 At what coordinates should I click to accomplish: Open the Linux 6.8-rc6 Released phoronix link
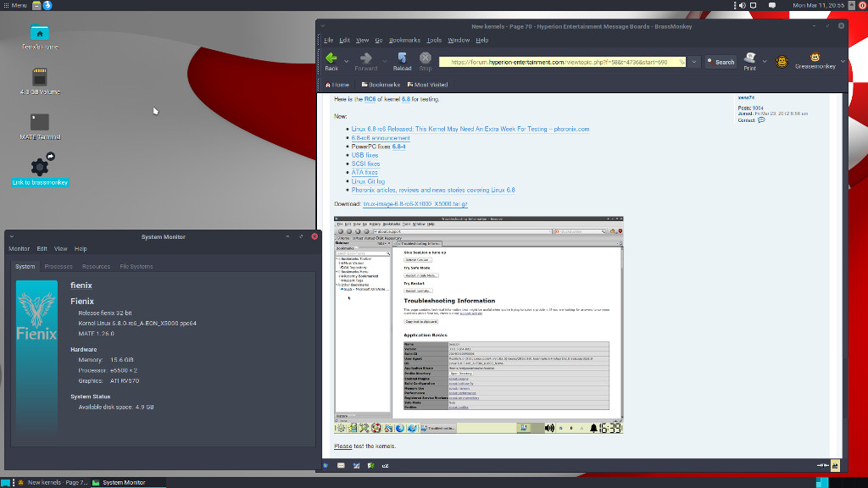470,129
